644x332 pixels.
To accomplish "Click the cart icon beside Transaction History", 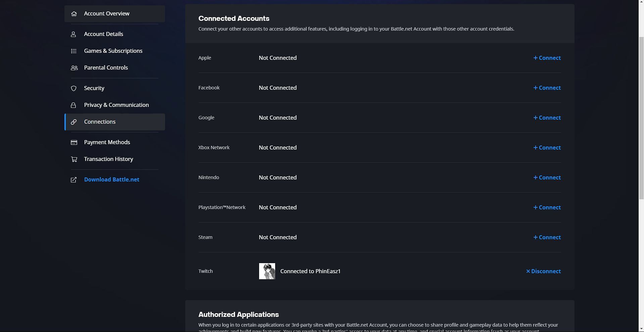I will pos(74,159).
